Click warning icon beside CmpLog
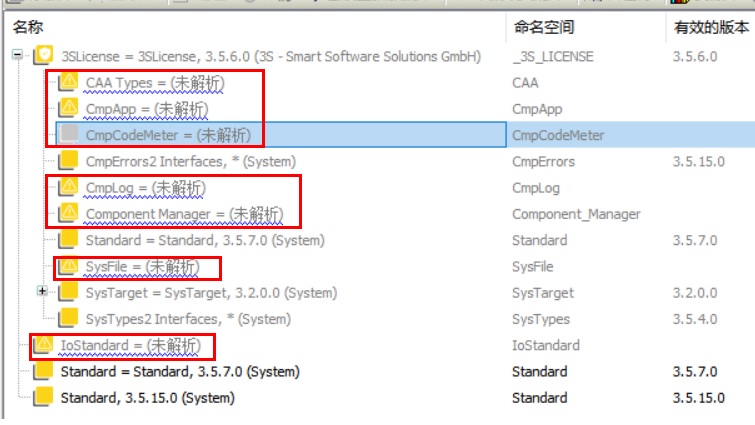Viewport: 755px width, 425px height. point(69,187)
